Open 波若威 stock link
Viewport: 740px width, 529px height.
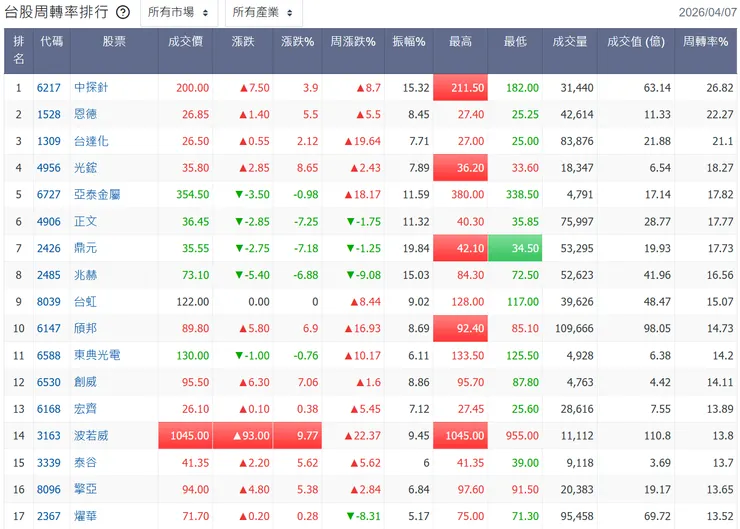coord(91,436)
